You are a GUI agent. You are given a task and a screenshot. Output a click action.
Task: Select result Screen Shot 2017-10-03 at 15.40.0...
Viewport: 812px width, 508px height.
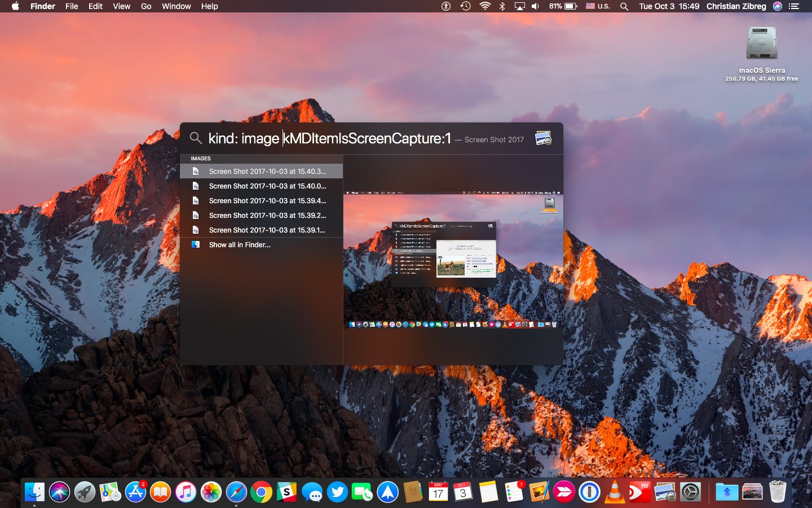pos(261,186)
